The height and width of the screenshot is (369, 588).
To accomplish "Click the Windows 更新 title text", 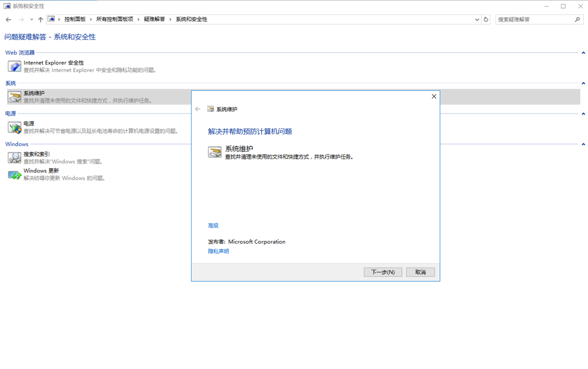I will click(x=41, y=171).
